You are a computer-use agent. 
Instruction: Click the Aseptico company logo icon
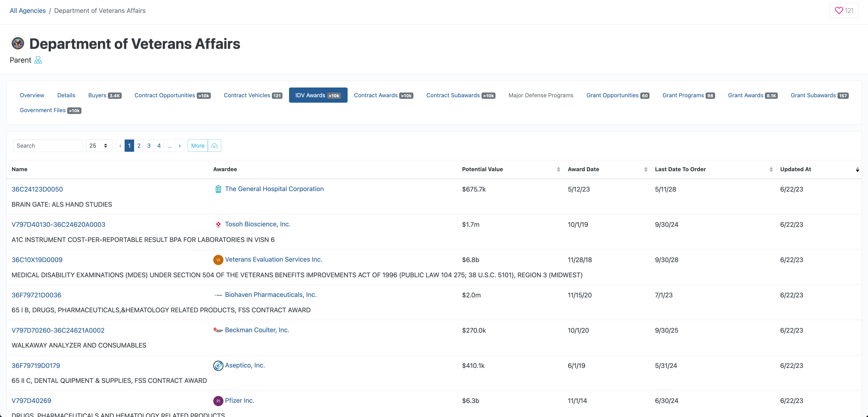[x=218, y=365]
